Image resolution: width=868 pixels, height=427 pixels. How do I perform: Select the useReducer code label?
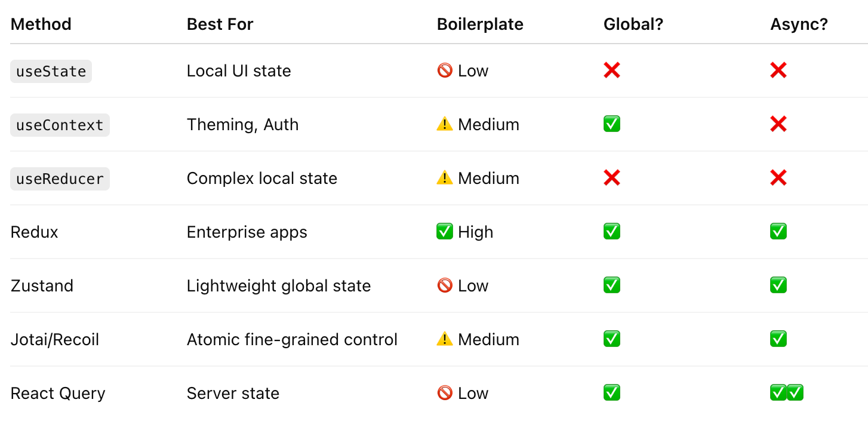pyautogui.click(x=60, y=179)
